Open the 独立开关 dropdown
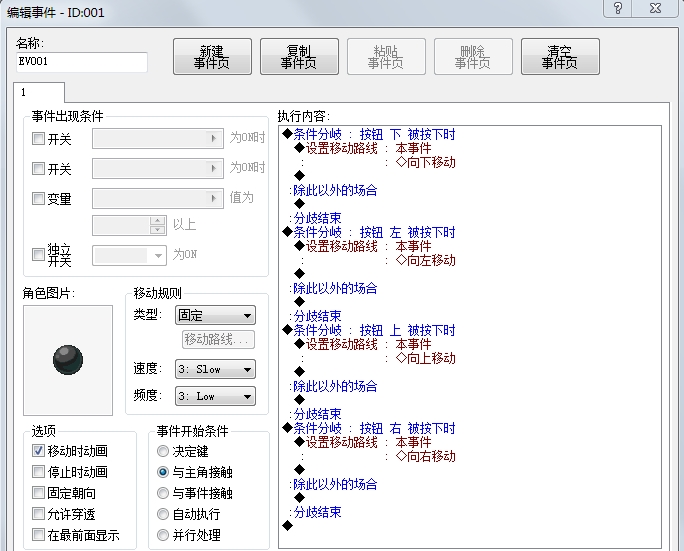The width and height of the screenshot is (684, 551). (129, 256)
